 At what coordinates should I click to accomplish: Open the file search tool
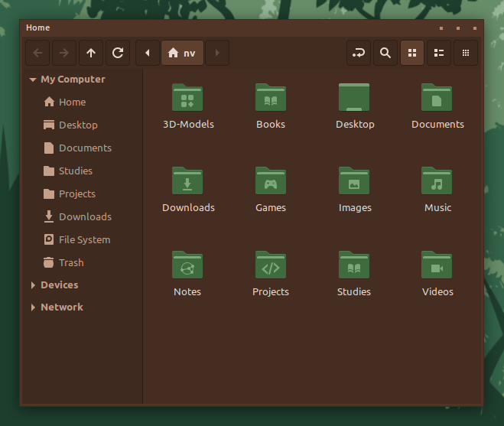tap(385, 53)
